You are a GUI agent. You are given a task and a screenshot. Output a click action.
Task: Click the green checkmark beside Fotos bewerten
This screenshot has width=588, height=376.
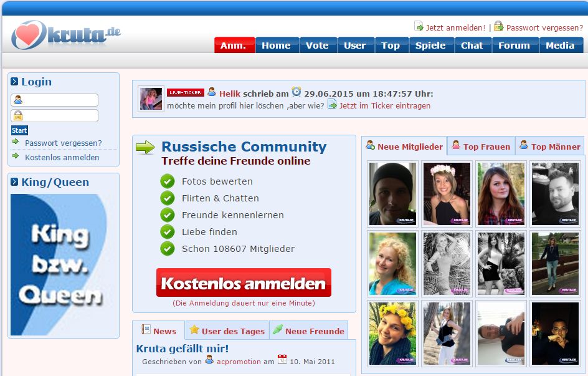(x=168, y=181)
